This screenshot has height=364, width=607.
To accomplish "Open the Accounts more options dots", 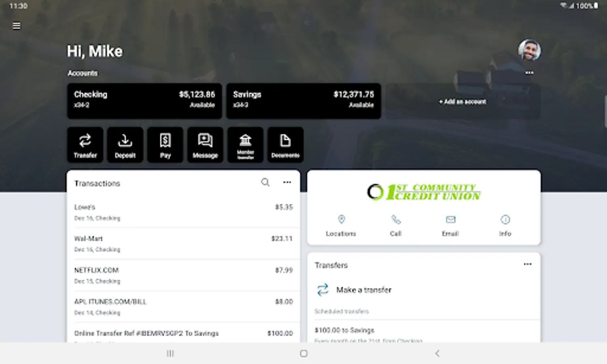I will pos(529,73).
